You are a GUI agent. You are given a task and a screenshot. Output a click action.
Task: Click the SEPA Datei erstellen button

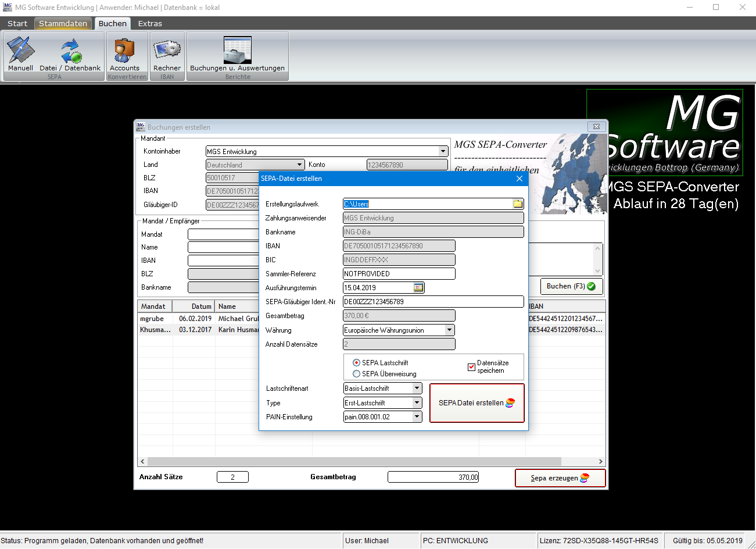click(476, 403)
